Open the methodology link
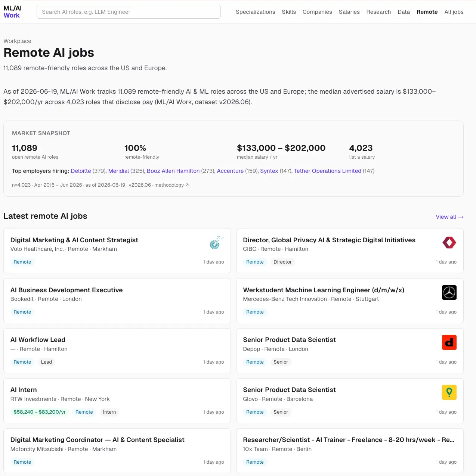This screenshot has height=476, width=476. click(171, 185)
